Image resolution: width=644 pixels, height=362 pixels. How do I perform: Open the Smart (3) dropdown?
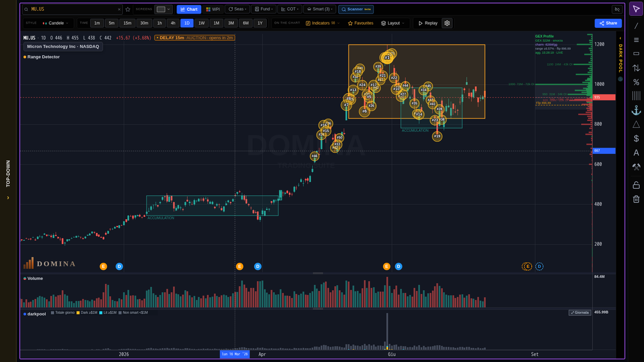pyautogui.click(x=319, y=9)
